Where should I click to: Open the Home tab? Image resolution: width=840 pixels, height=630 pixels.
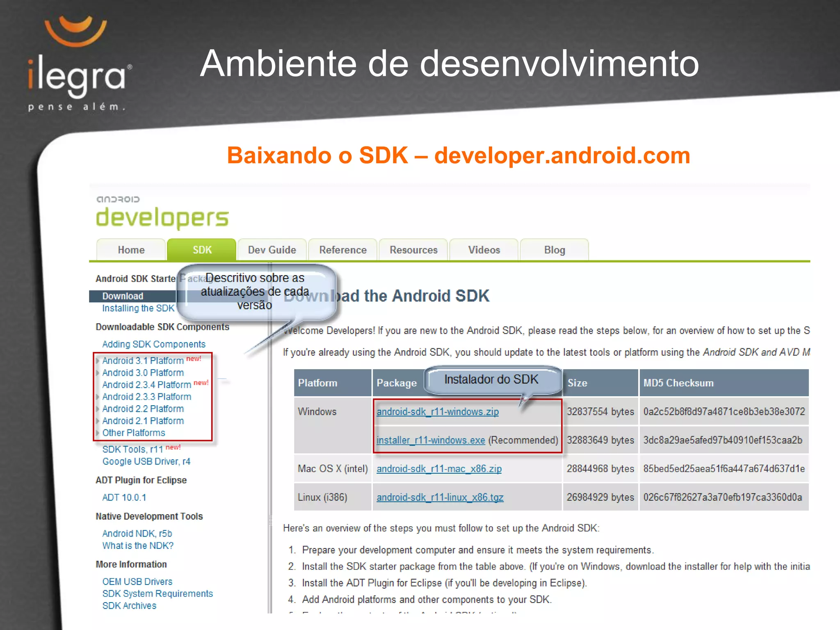point(131,249)
